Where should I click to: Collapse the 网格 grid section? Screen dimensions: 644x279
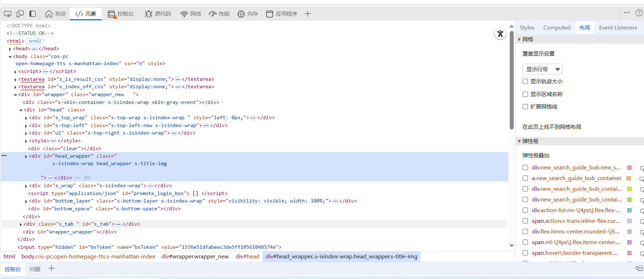pos(519,40)
